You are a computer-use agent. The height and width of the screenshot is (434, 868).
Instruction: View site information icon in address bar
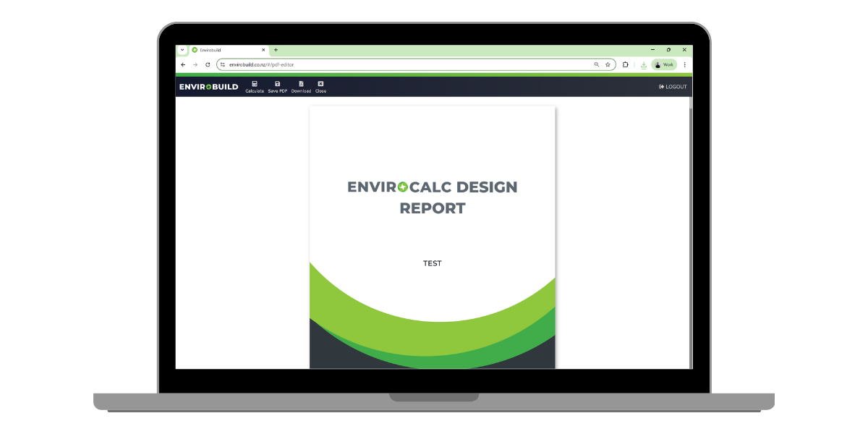(x=224, y=64)
